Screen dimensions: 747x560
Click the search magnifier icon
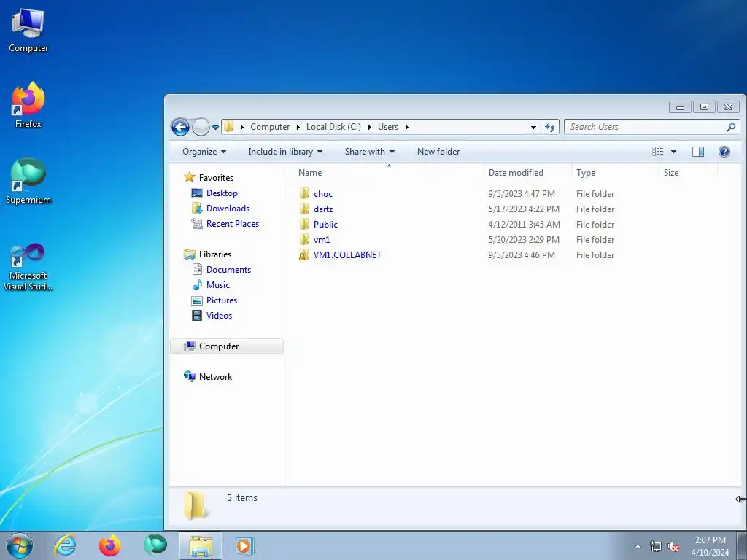click(x=731, y=127)
